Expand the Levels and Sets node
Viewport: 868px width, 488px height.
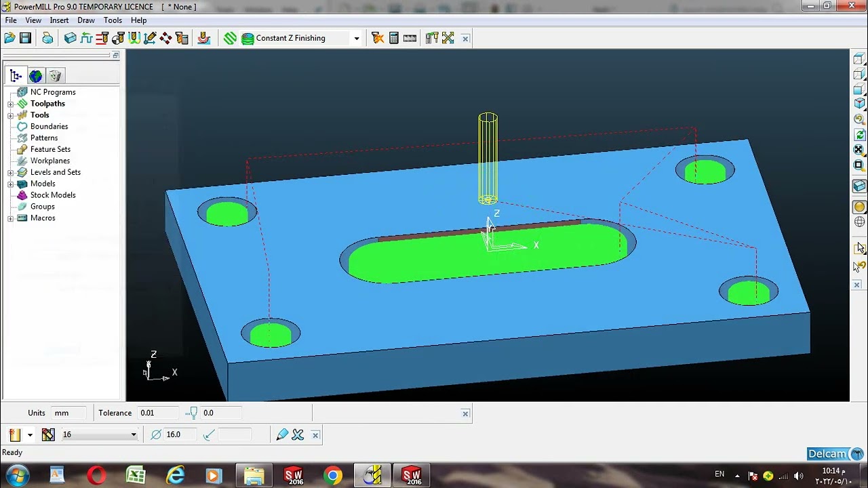point(10,172)
